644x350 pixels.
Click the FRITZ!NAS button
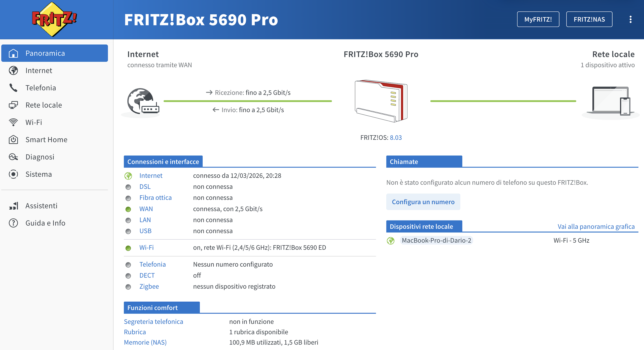[589, 19]
